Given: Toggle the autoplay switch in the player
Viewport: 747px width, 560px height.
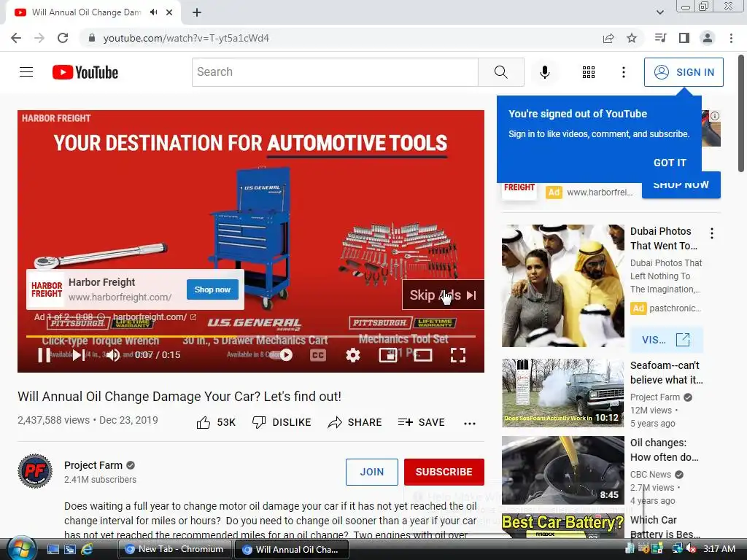Looking at the screenshot, I should pos(281,355).
